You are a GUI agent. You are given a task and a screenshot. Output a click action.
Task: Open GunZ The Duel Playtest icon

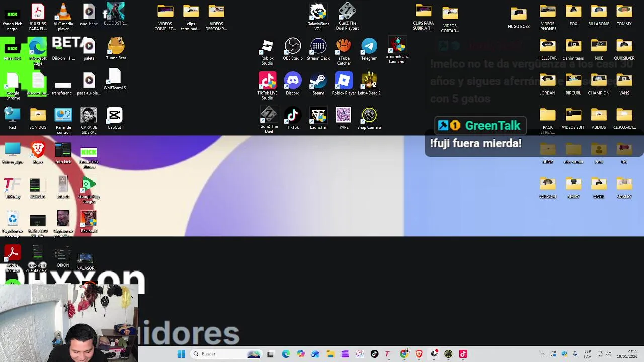tap(347, 17)
